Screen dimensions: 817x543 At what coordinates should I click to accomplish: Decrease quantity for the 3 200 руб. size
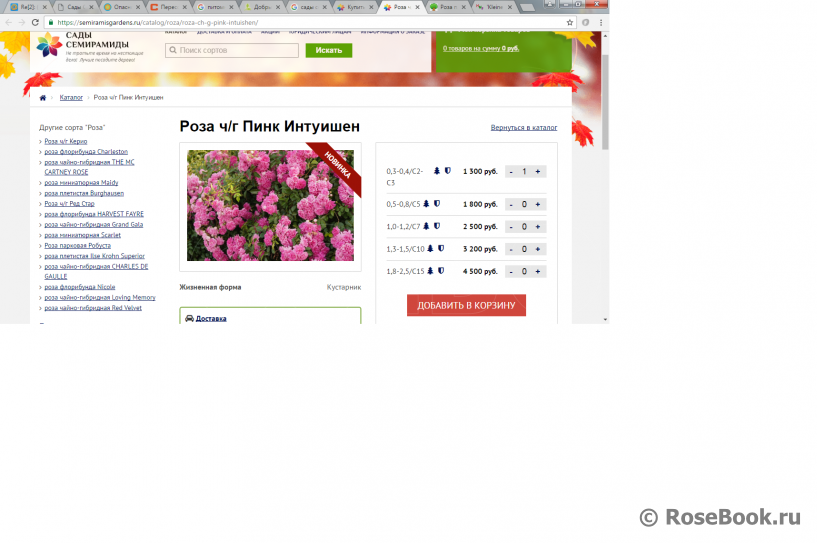point(511,249)
